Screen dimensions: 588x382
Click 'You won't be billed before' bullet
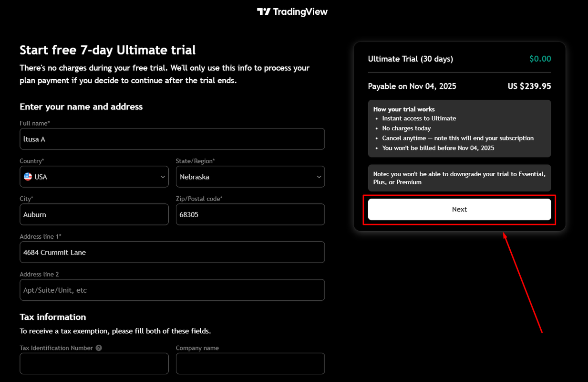[x=438, y=148]
